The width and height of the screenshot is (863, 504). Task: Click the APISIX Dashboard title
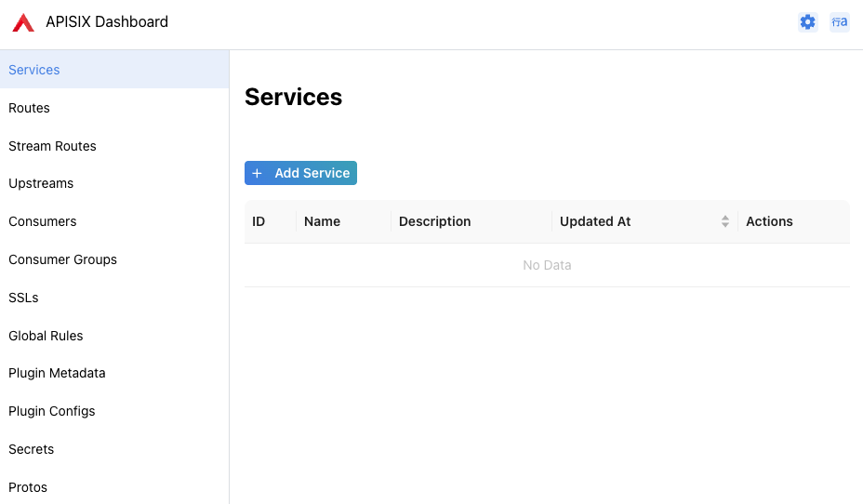tap(107, 22)
